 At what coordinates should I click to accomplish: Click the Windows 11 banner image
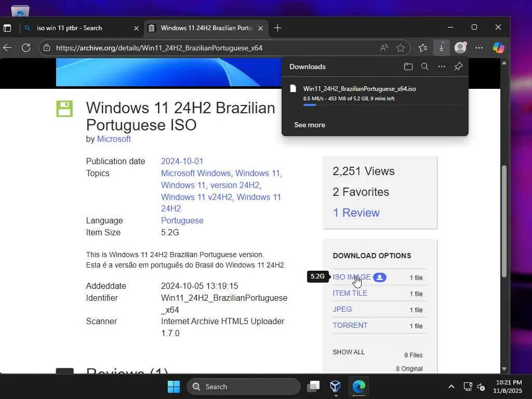coord(169,72)
